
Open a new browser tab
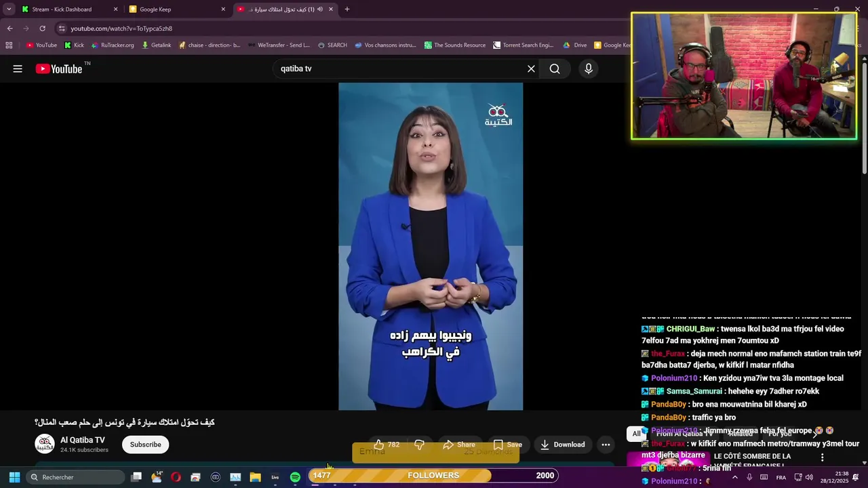pyautogui.click(x=347, y=9)
